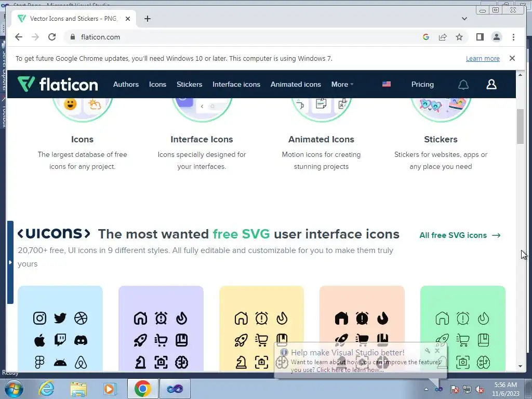Open the Interface Icons category heading
Screen dimensions: 532x399
coord(202,139)
